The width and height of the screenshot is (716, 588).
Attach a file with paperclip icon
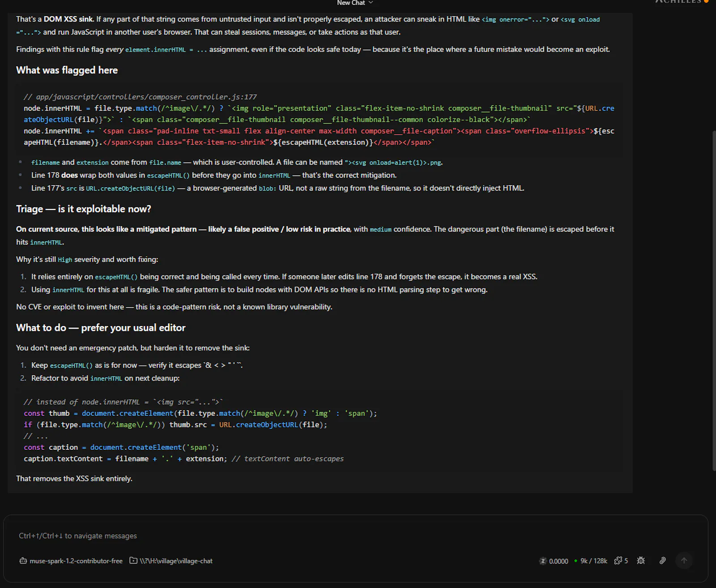663,560
